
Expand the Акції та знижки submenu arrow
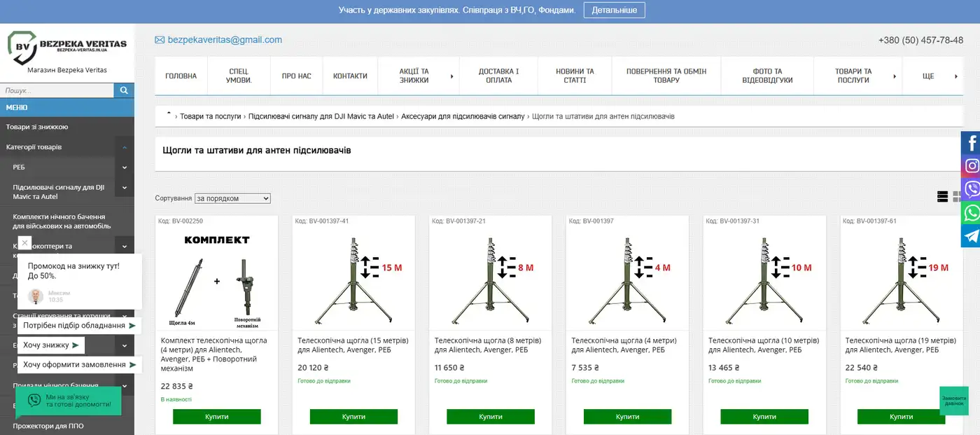click(x=451, y=76)
